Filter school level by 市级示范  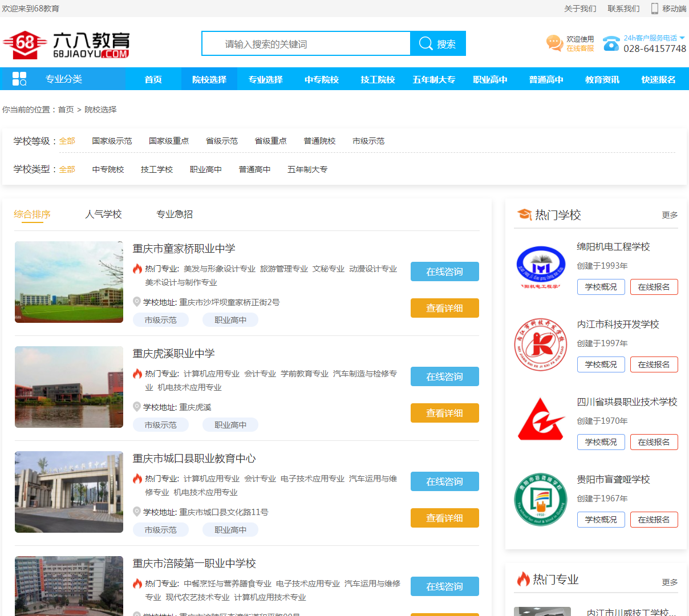click(x=368, y=141)
